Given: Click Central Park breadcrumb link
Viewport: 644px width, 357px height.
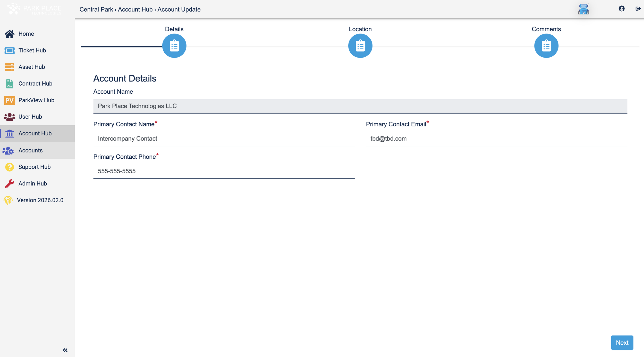Looking at the screenshot, I should coord(96,10).
